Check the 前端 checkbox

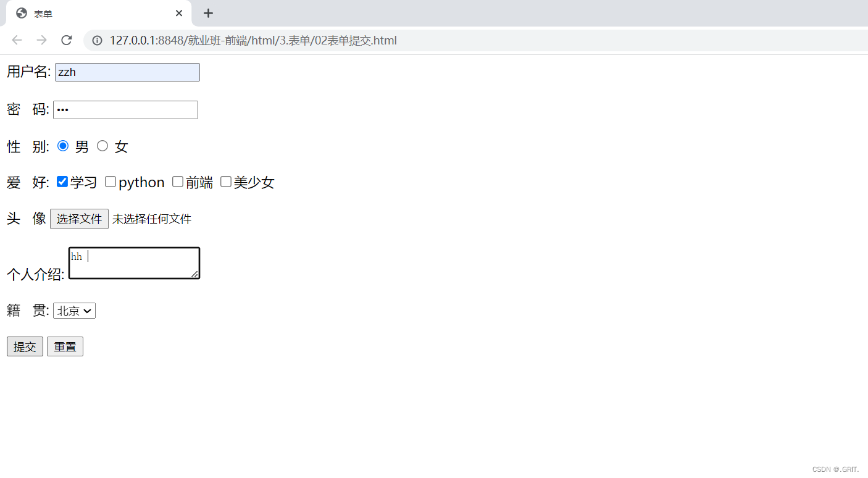[178, 182]
